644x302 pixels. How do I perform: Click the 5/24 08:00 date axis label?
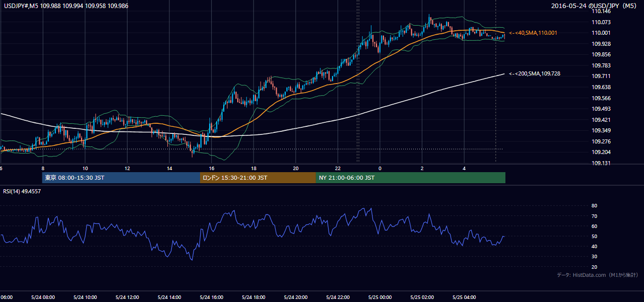(x=43, y=297)
